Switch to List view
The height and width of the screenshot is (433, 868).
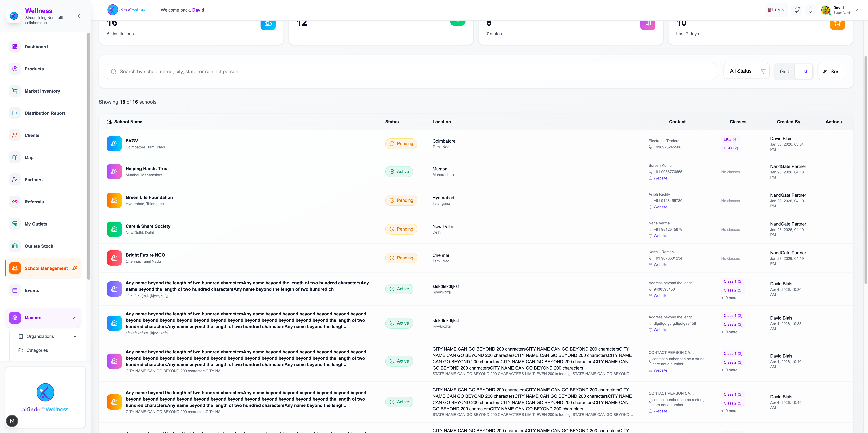(803, 71)
